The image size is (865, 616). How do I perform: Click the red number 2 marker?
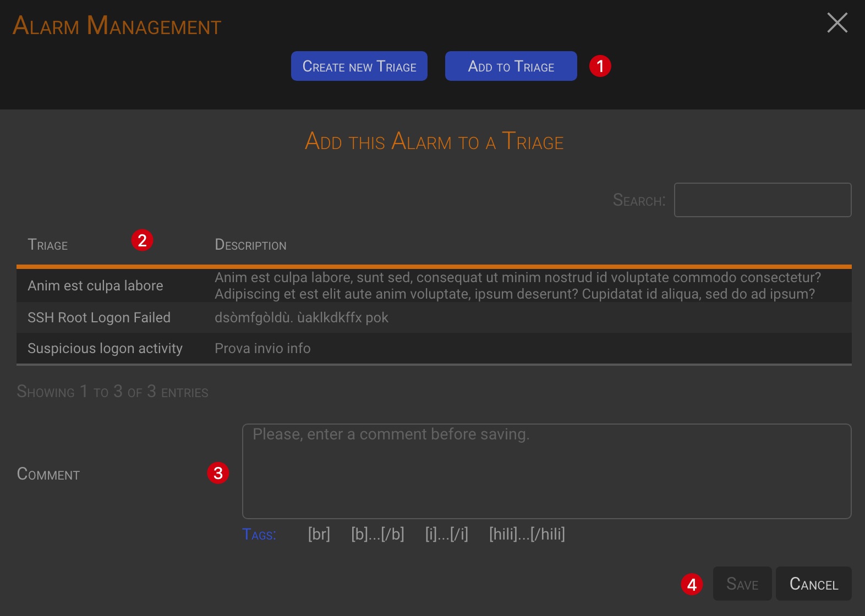click(142, 240)
